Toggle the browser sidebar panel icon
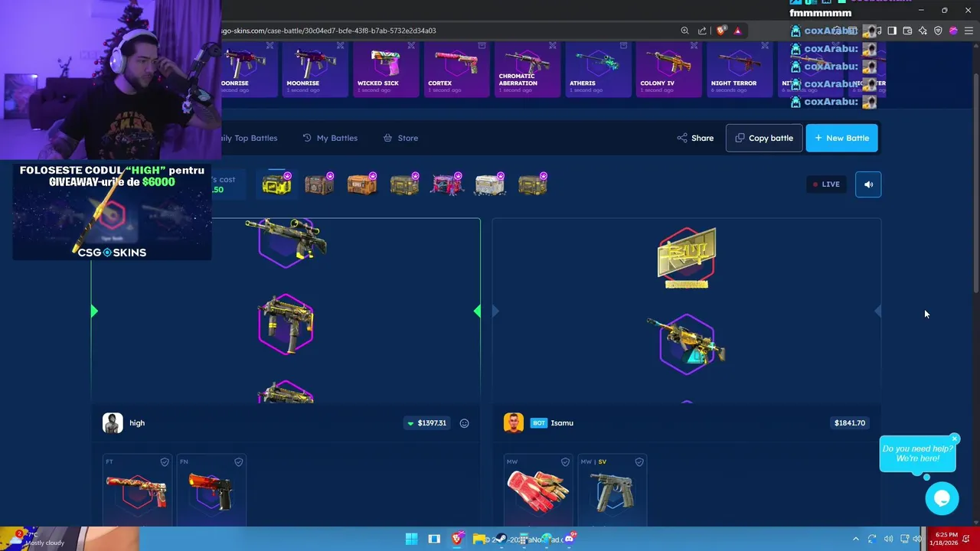The image size is (980, 551). click(892, 31)
